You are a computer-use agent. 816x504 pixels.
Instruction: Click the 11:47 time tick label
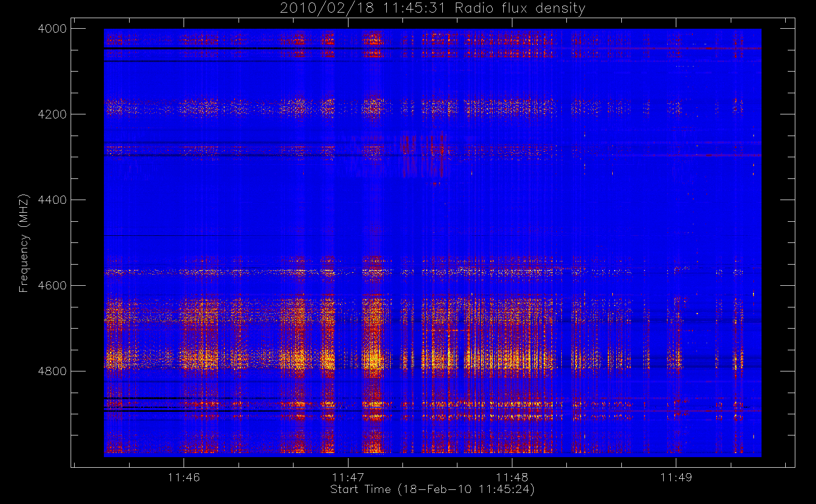(348, 477)
